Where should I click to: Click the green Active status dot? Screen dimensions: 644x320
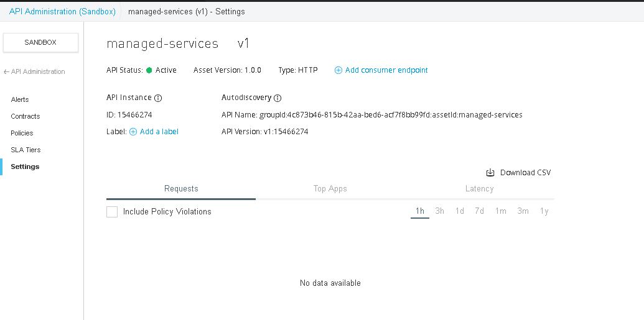click(149, 70)
